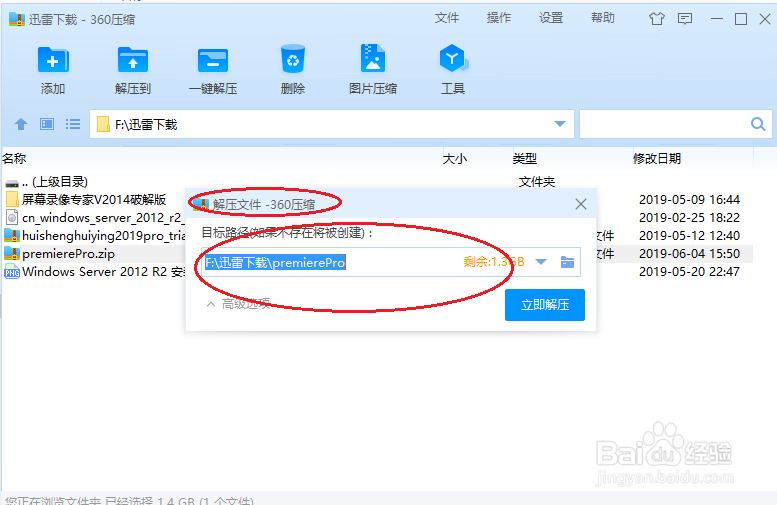Open the 工具 (Tools) icon
Image resolution: width=777 pixels, height=505 pixels.
coord(453,59)
